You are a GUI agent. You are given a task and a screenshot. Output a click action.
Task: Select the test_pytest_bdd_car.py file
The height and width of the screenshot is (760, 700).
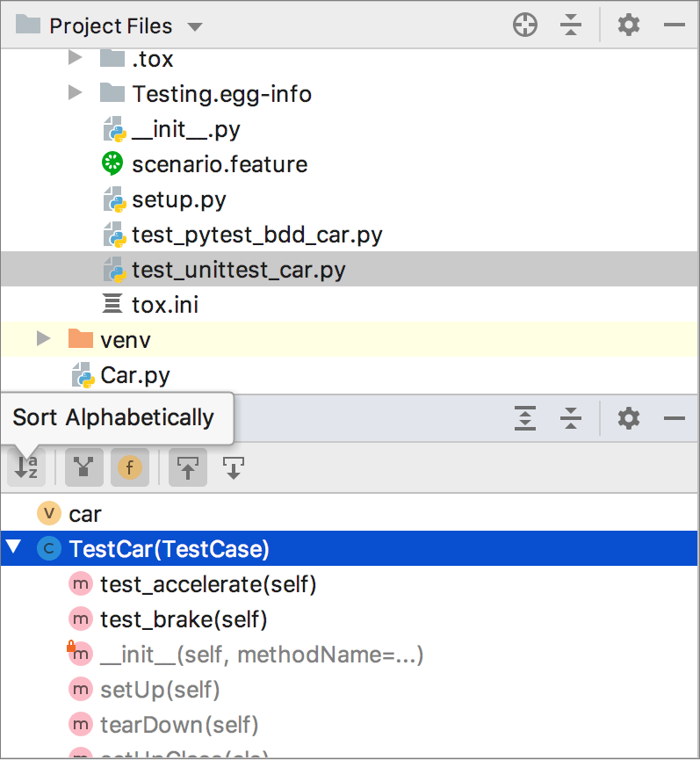tap(257, 235)
